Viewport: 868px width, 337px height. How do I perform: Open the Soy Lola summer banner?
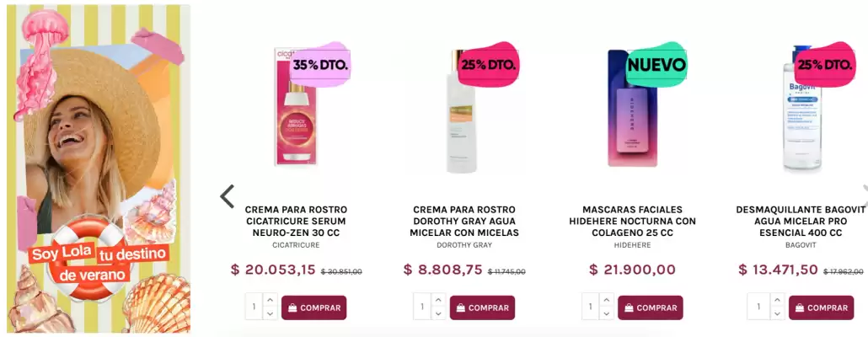99,168
